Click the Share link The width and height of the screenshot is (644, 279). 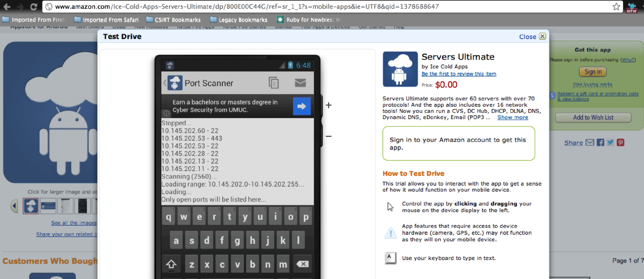[x=573, y=143]
